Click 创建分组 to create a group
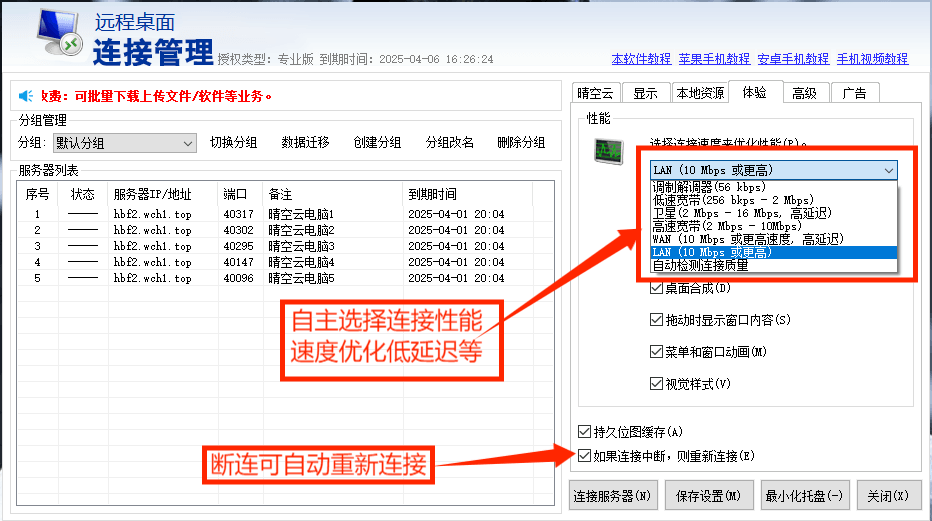Image resolution: width=932 pixels, height=521 pixels. pos(377,143)
